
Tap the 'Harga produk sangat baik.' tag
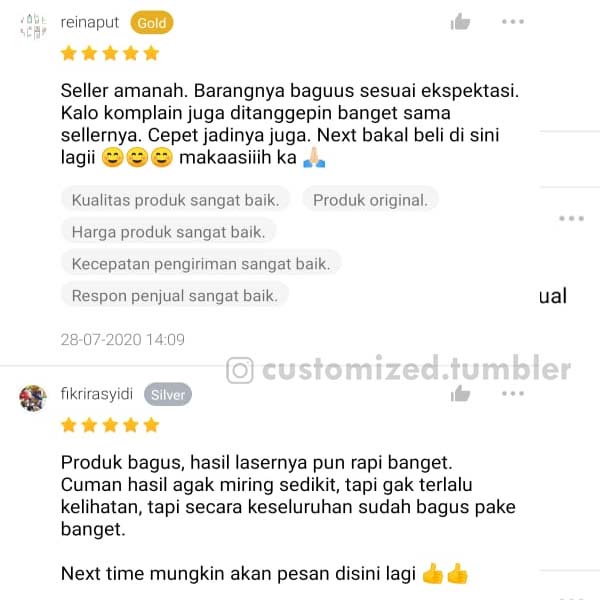168,232
